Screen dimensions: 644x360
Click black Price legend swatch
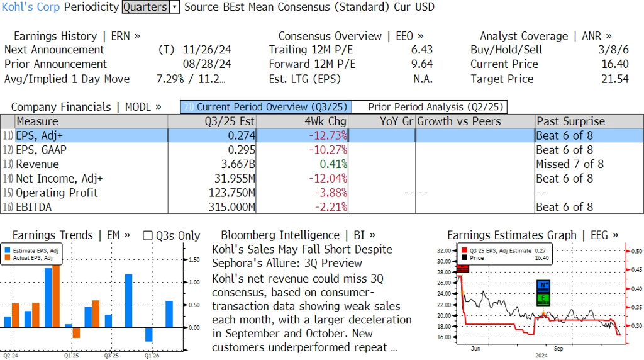464,257
